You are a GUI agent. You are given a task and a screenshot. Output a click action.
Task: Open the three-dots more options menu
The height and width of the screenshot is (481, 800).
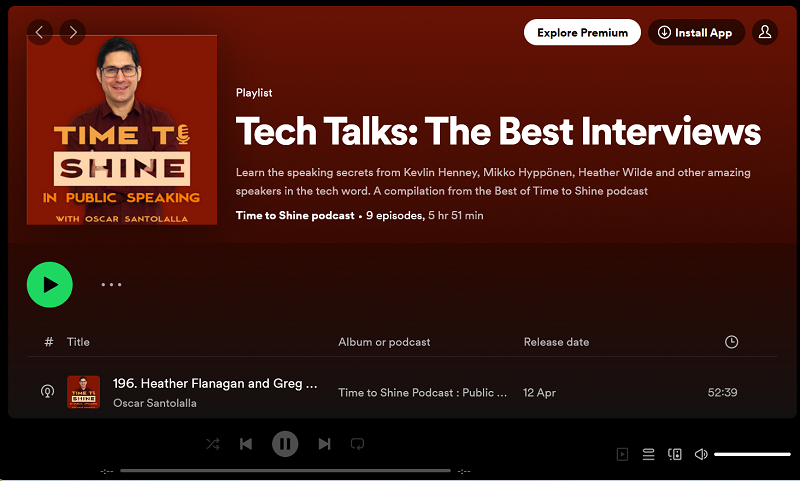point(111,285)
